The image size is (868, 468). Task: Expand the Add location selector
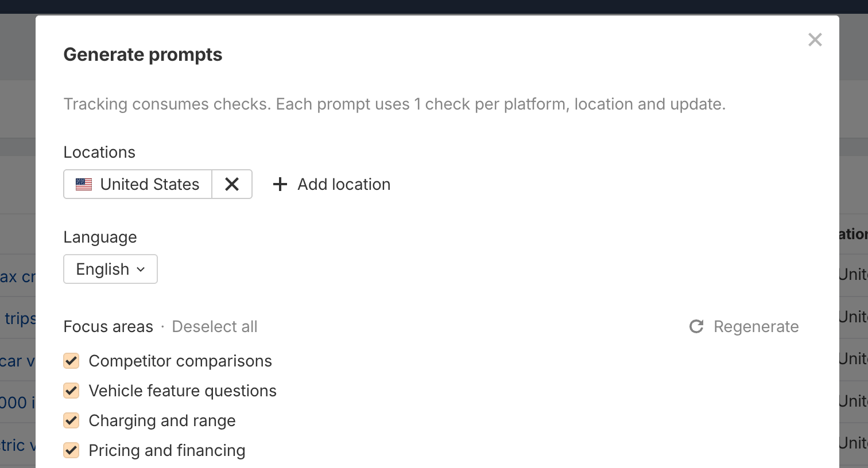pyautogui.click(x=331, y=184)
